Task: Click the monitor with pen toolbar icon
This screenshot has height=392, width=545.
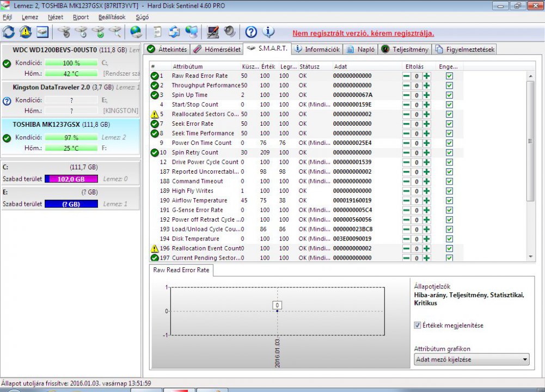Action: point(213,32)
